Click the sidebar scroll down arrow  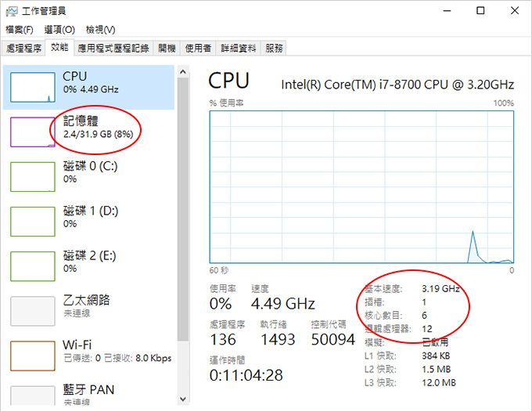click(183, 399)
